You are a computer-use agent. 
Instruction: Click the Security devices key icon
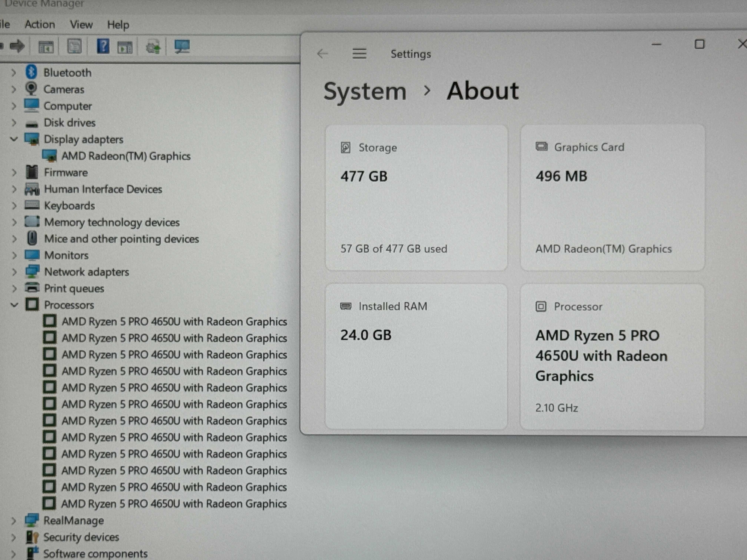[32, 537]
